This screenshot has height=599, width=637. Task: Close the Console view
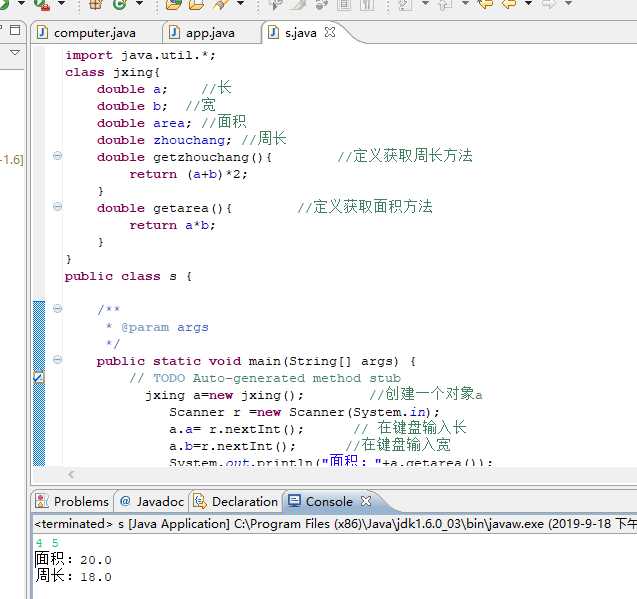point(366,501)
